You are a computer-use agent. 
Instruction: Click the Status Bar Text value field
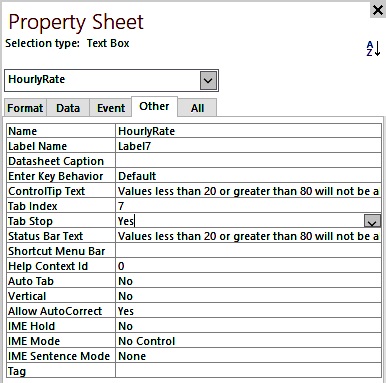pyautogui.click(x=248, y=236)
